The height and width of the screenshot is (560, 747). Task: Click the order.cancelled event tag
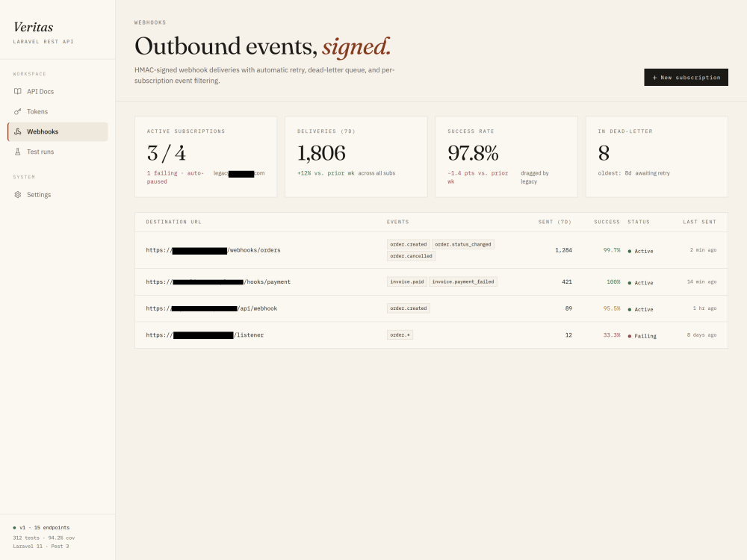[411, 255]
